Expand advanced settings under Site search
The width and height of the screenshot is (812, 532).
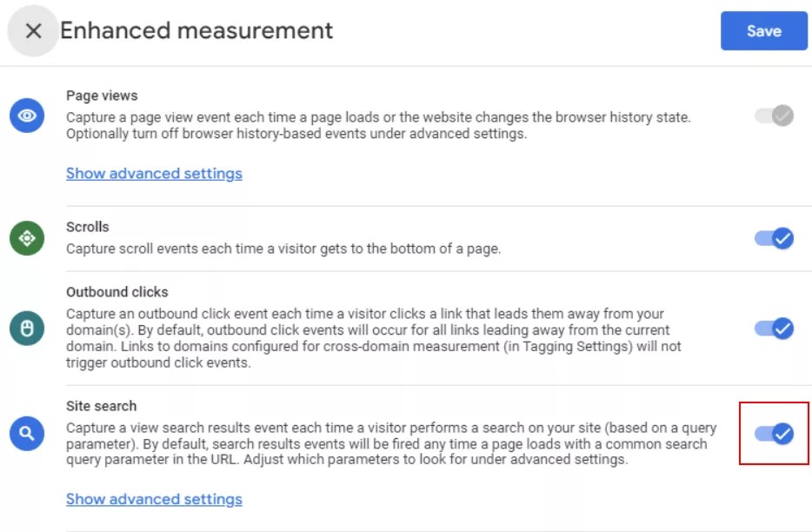click(x=154, y=499)
